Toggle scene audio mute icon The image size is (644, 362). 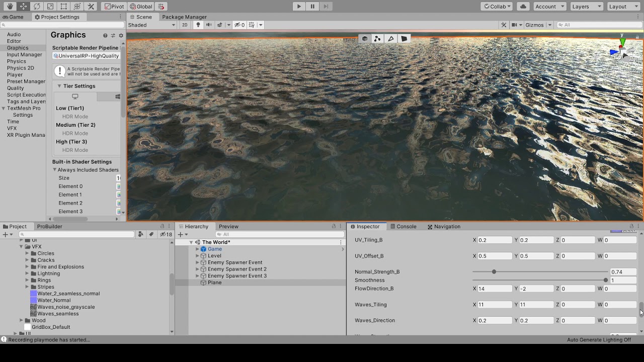coord(209,25)
